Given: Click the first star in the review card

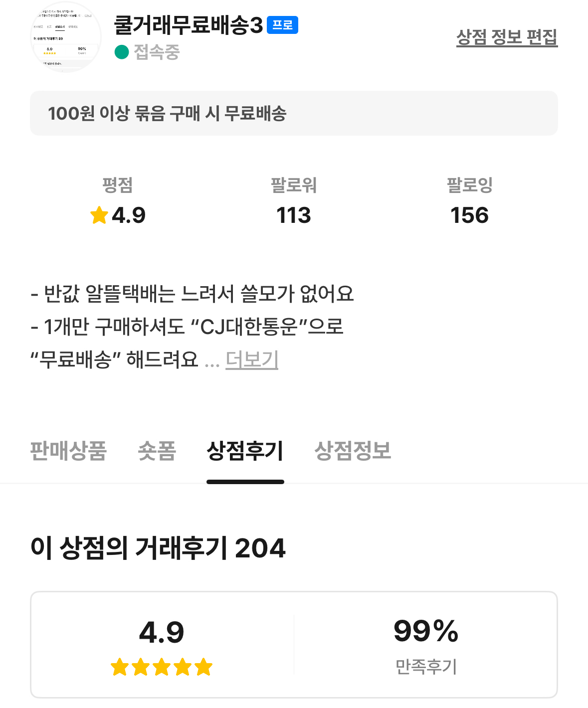Looking at the screenshot, I should click(120, 667).
